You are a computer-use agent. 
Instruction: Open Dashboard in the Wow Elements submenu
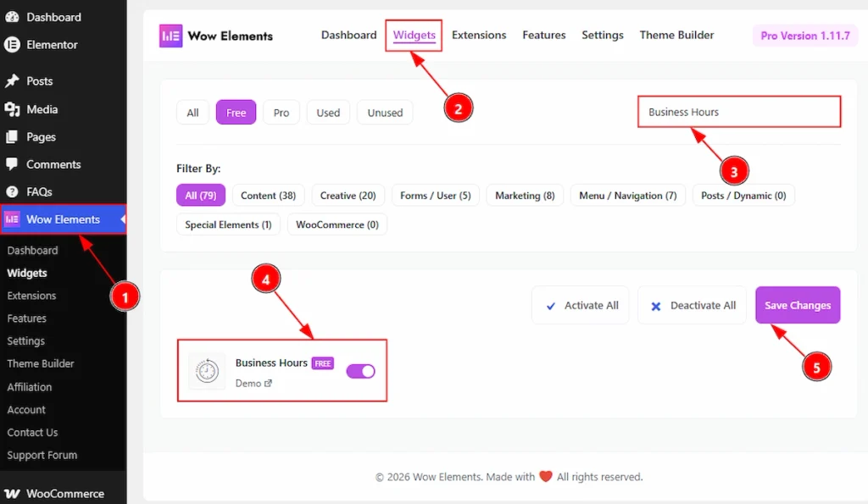pos(32,250)
